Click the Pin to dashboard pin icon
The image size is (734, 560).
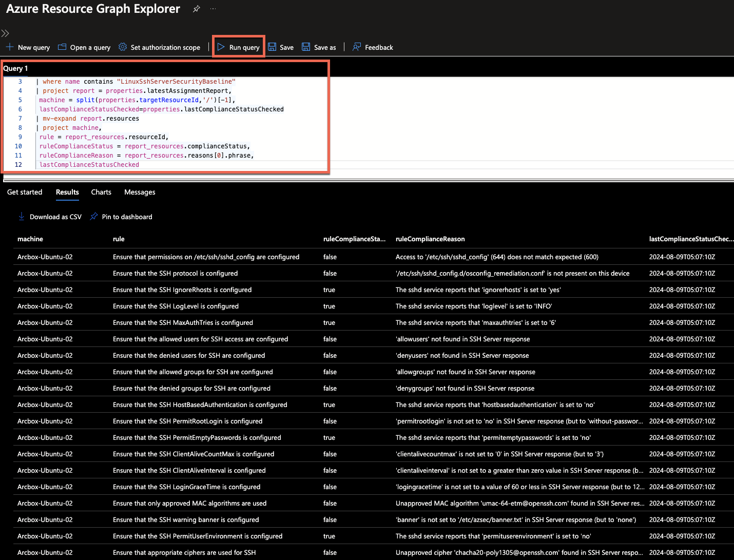[x=94, y=217]
